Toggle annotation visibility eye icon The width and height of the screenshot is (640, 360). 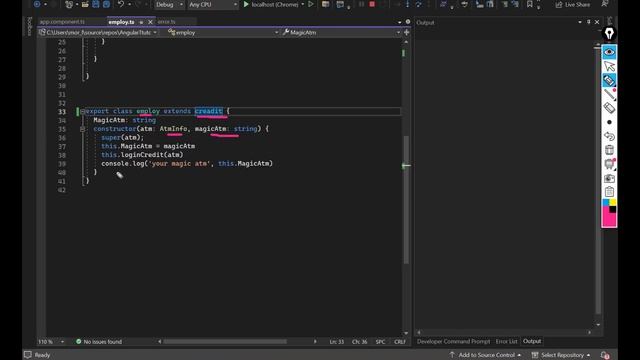(x=609, y=52)
